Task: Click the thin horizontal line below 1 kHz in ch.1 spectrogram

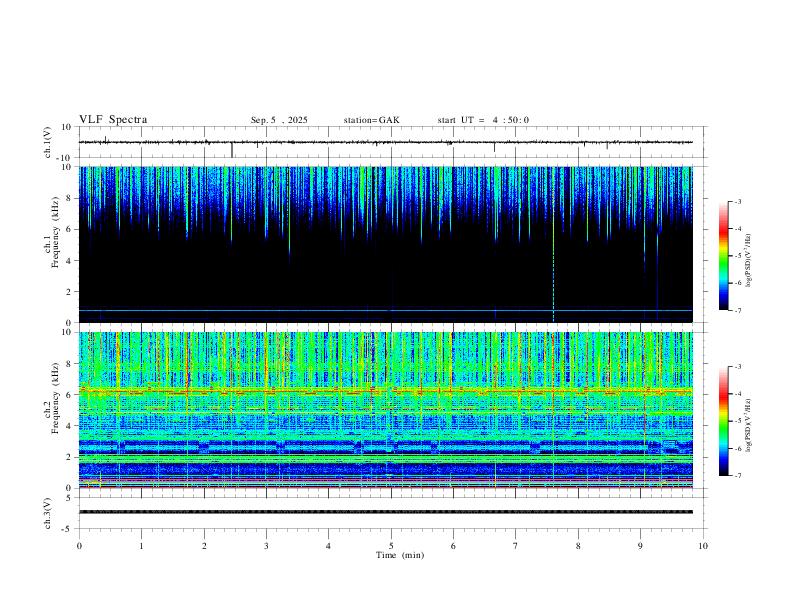Action: (x=386, y=310)
